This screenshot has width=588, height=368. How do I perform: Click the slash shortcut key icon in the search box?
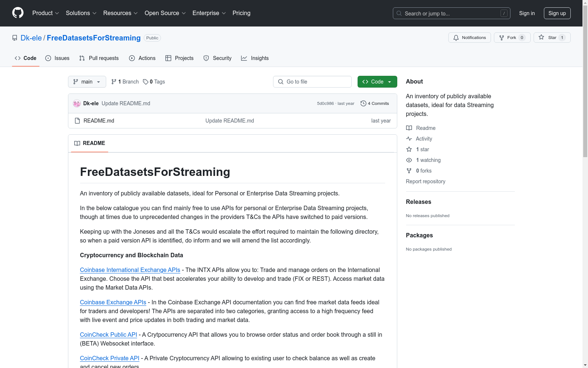[x=504, y=13]
